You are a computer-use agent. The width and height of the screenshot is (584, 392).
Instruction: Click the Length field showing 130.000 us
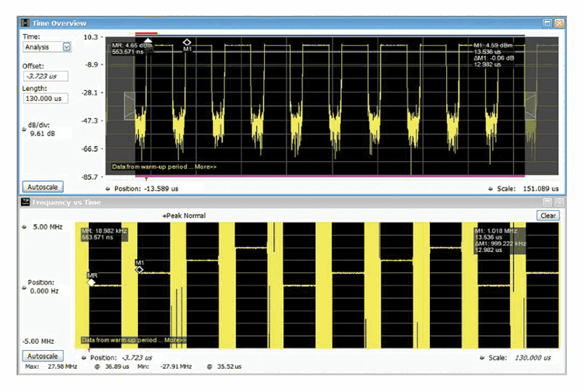click(45, 99)
